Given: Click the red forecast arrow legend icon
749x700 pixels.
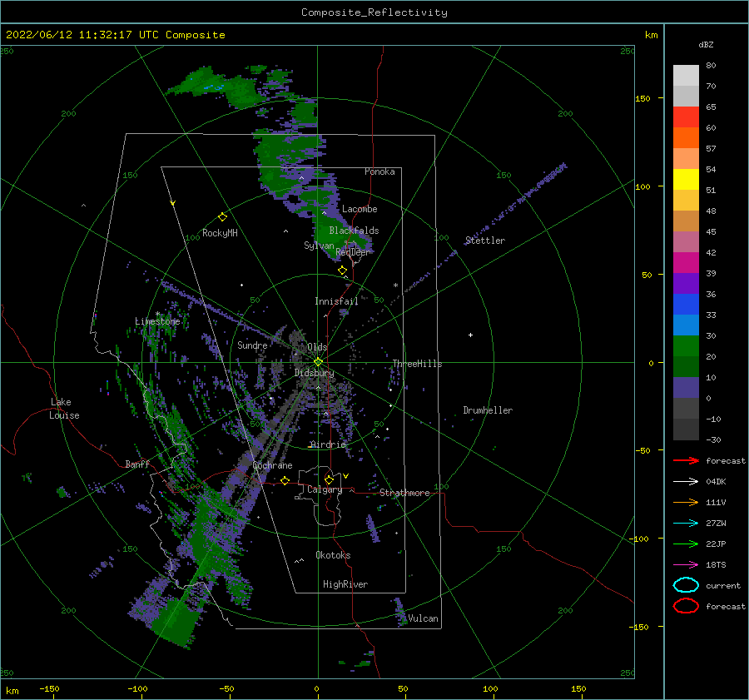Looking at the screenshot, I should [686, 460].
